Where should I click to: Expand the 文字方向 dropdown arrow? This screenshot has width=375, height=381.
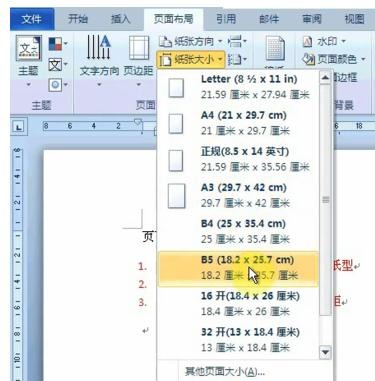pyautogui.click(x=99, y=84)
